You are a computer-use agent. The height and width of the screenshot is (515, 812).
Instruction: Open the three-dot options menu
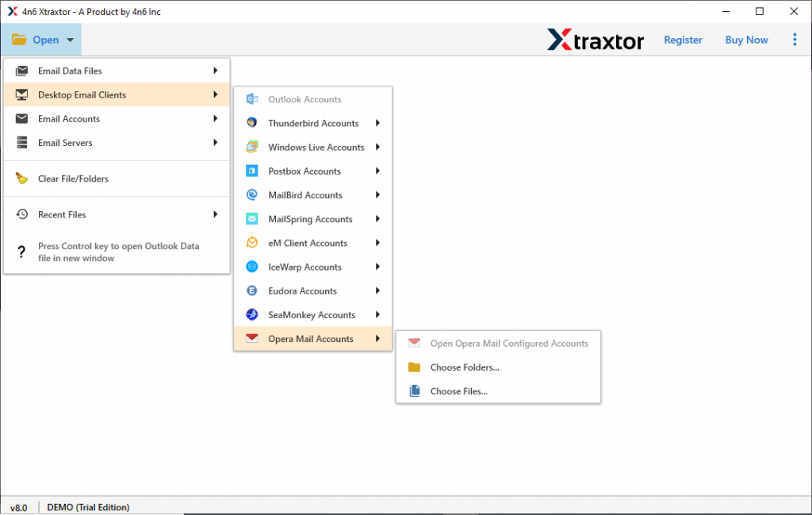795,39
